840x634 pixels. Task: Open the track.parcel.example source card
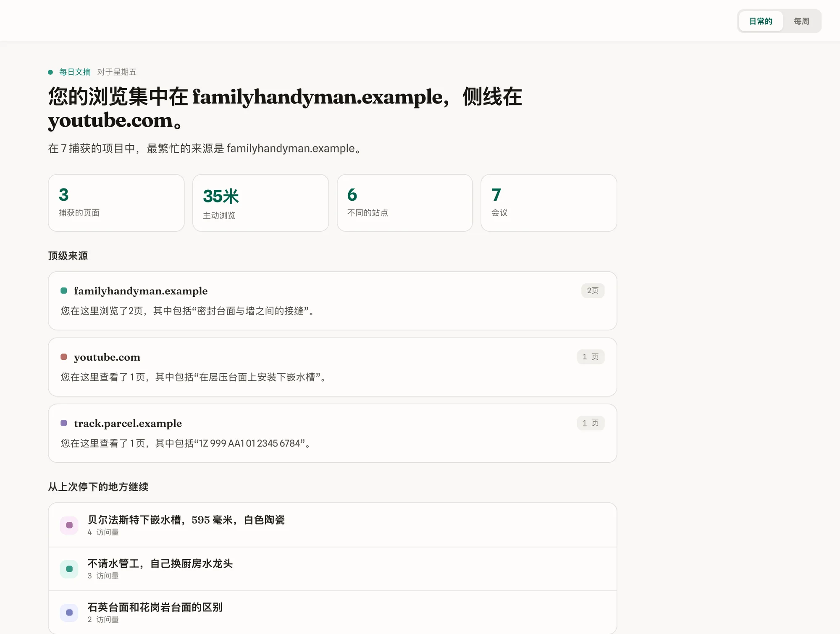coord(333,433)
